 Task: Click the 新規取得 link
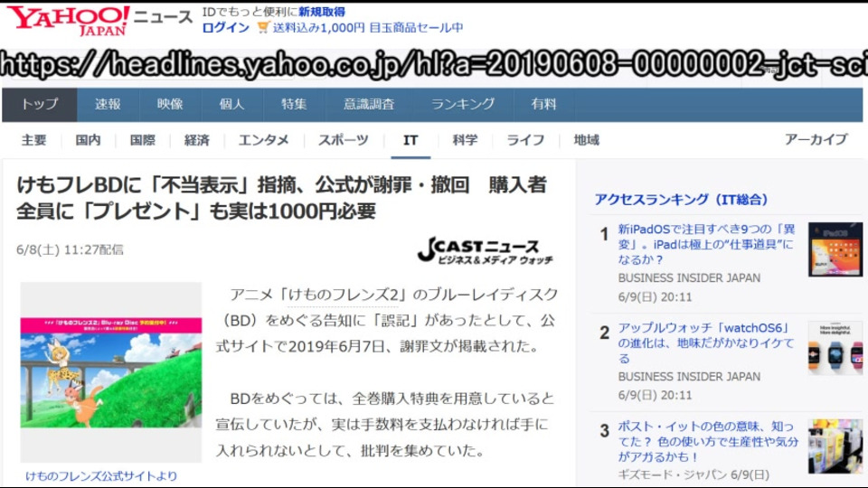click(x=322, y=12)
